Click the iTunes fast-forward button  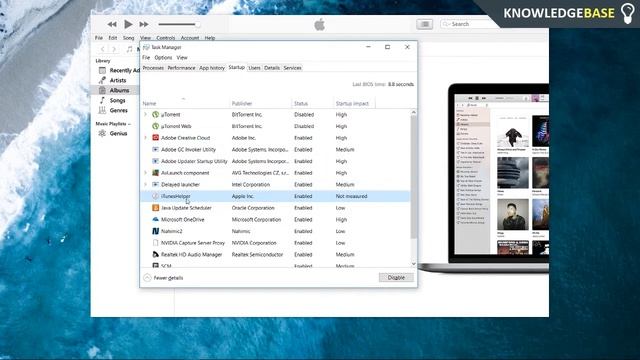(144, 24)
